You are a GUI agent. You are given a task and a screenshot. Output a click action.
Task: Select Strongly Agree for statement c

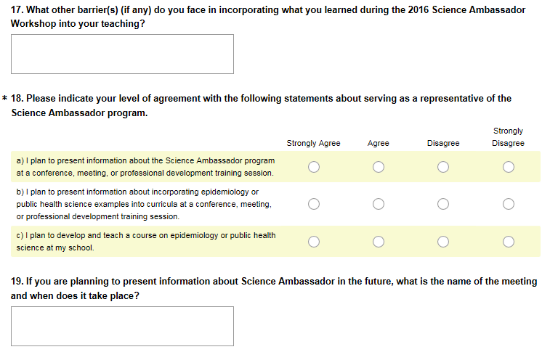[314, 241]
